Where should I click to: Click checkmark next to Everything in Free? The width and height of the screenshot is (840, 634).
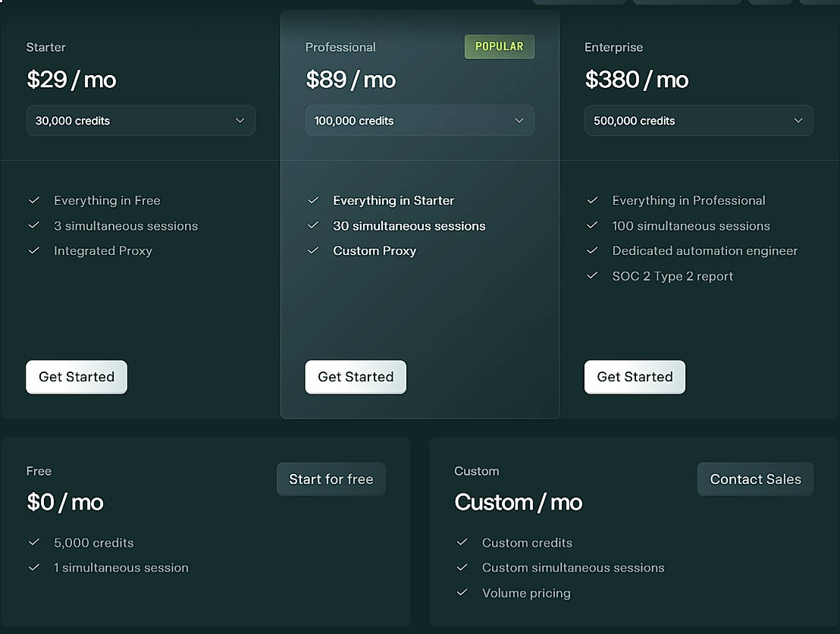(33, 200)
